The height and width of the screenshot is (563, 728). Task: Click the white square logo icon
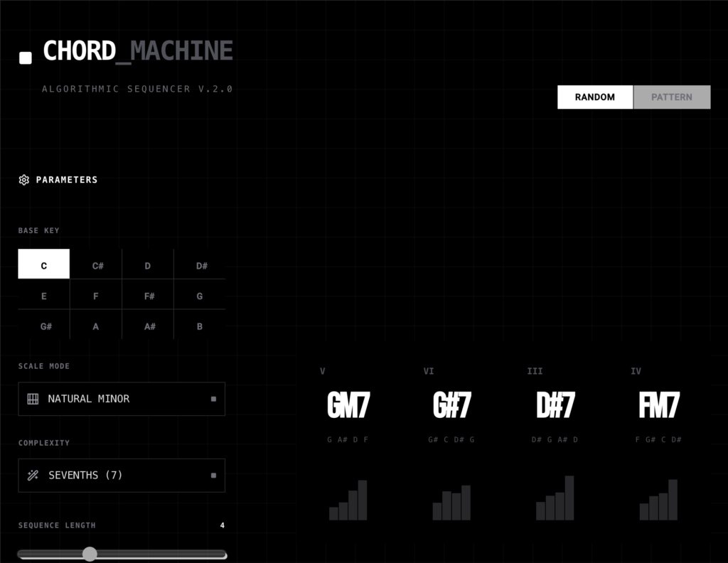tap(26, 58)
